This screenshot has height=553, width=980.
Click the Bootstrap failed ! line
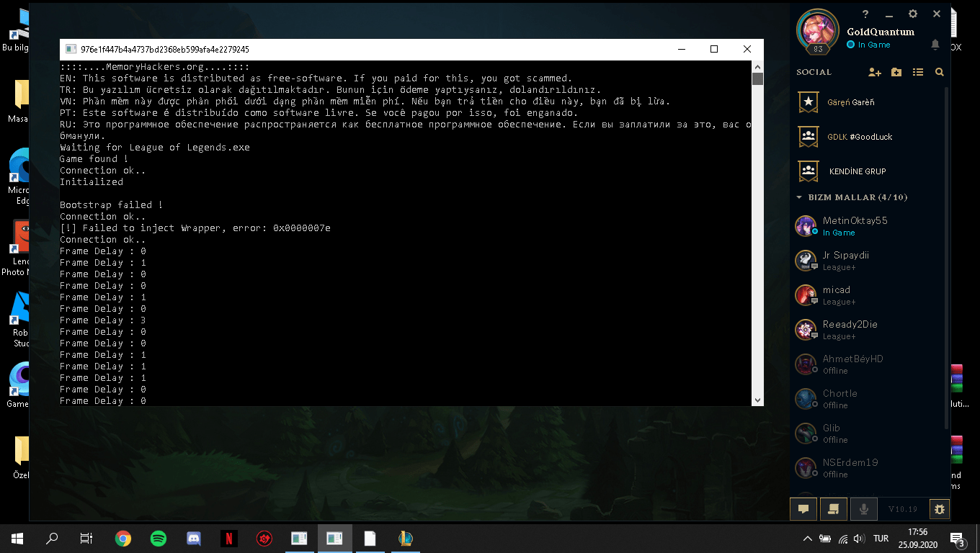111,205
